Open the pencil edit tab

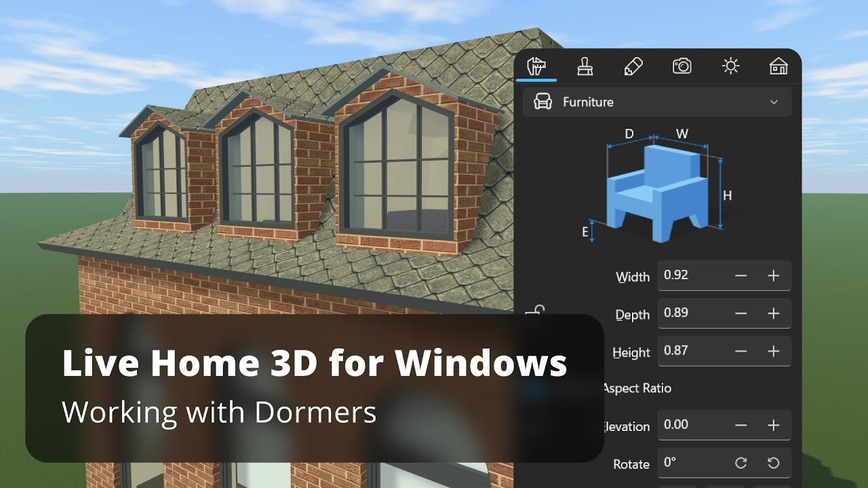coord(633,66)
